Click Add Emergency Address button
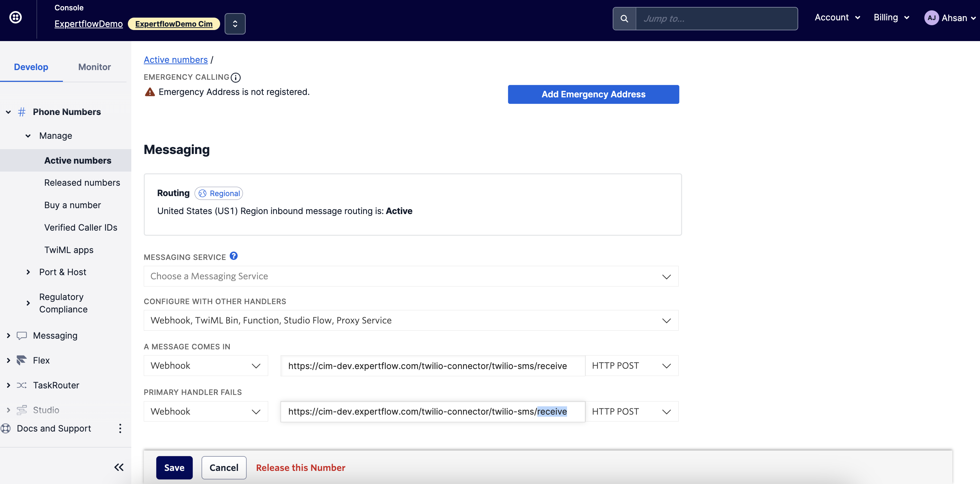The height and width of the screenshot is (484, 980). point(593,94)
